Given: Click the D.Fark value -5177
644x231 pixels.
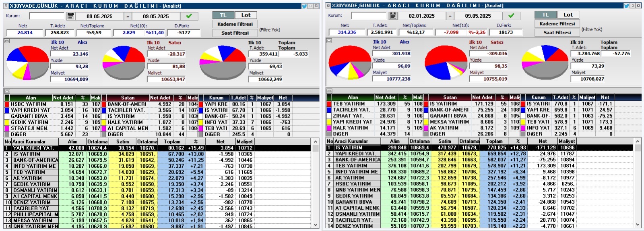Looking at the screenshot, I should [184, 33].
